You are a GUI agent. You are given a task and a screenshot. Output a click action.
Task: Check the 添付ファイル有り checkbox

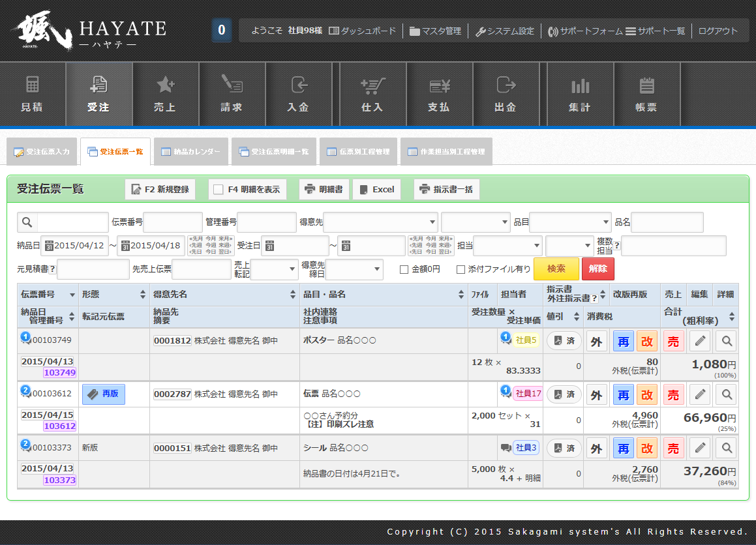tap(461, 269)
